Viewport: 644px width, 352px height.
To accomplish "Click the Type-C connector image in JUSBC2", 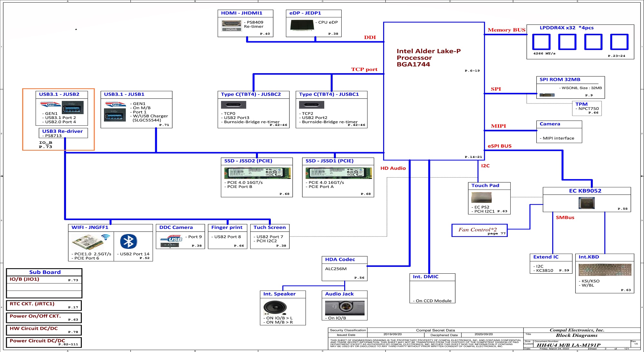I will pyautogui.click(x=233, y=105).
